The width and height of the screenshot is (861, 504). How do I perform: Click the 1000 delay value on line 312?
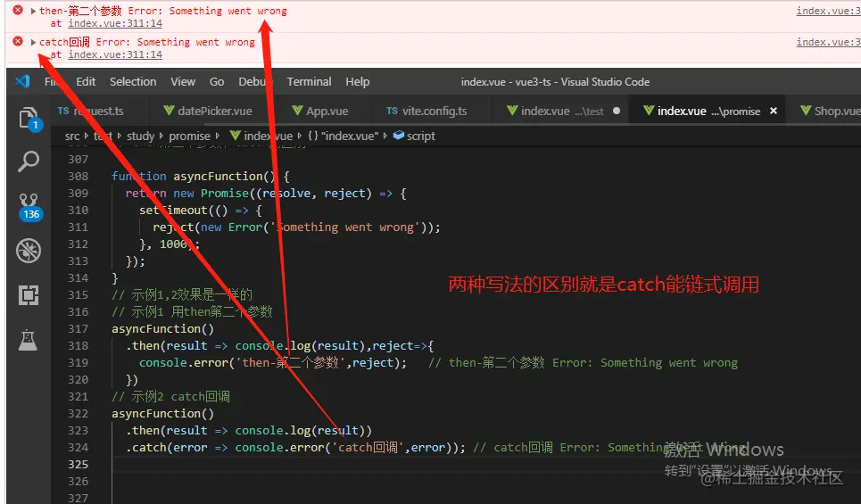pos(173,244)
